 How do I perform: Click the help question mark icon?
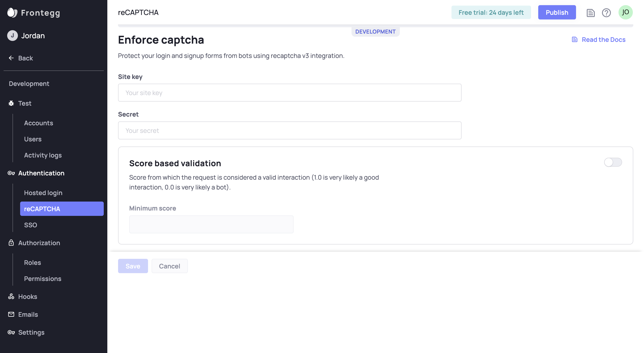point(606,13)
